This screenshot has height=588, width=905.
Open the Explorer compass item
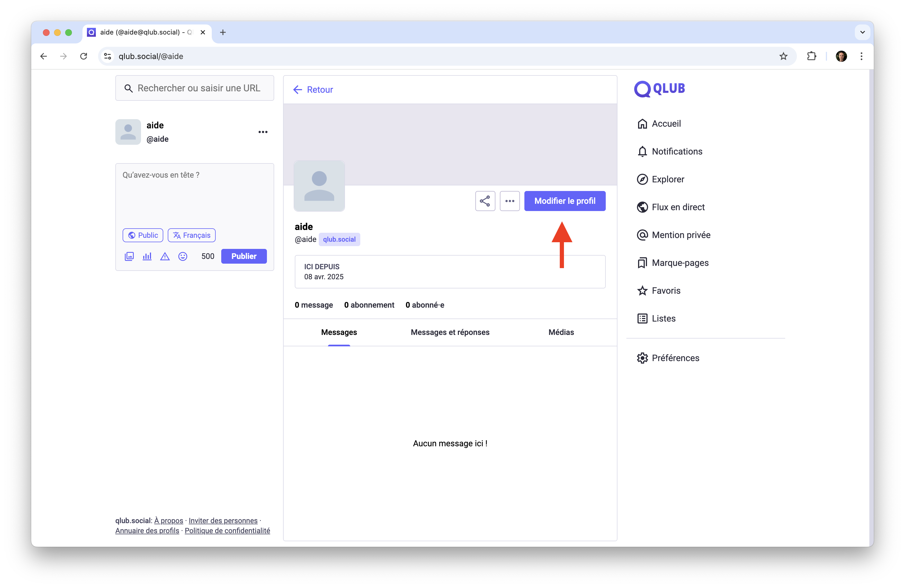[x=660, y=179]
